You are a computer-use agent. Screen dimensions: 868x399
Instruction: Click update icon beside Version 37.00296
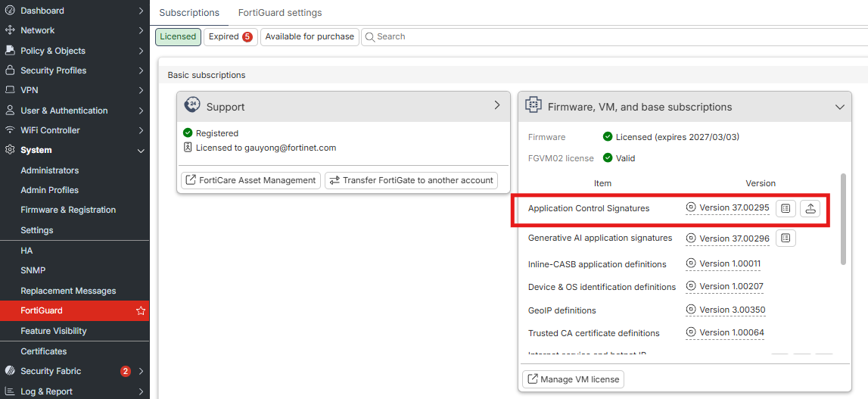(x=691, y=238)
